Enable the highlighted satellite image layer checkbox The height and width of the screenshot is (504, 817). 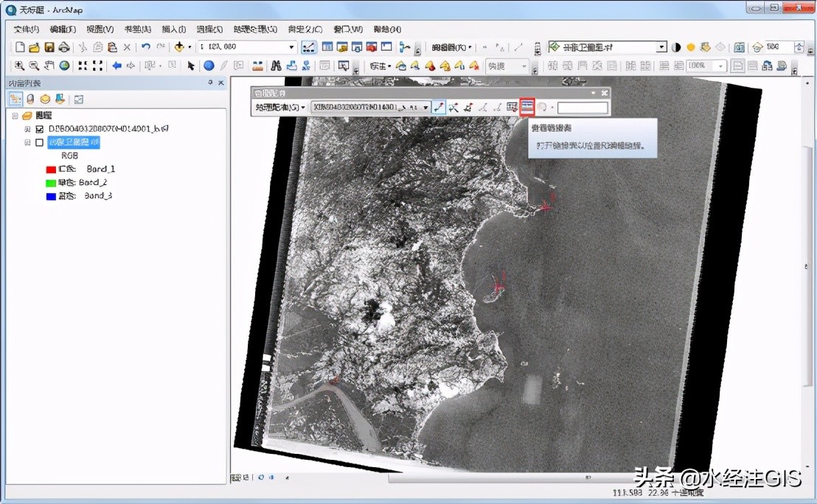tap(40, 142)
